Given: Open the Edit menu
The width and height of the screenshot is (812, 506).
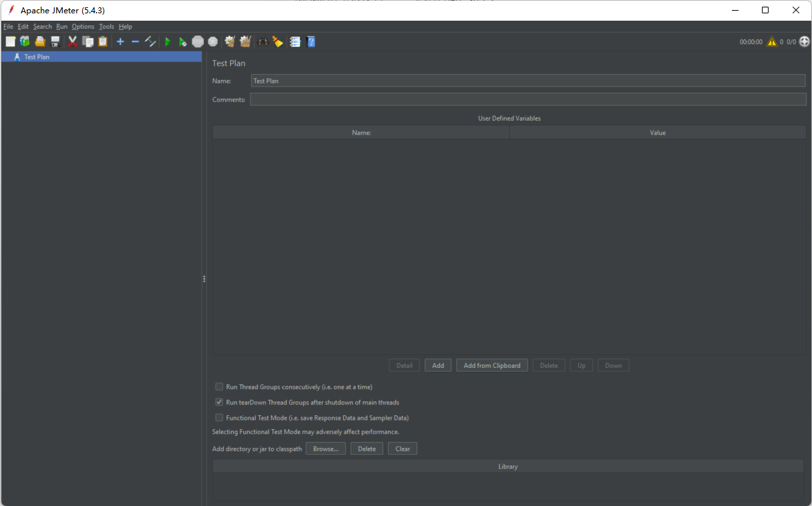Looking at the screenshot, I should tap(23, 27).
